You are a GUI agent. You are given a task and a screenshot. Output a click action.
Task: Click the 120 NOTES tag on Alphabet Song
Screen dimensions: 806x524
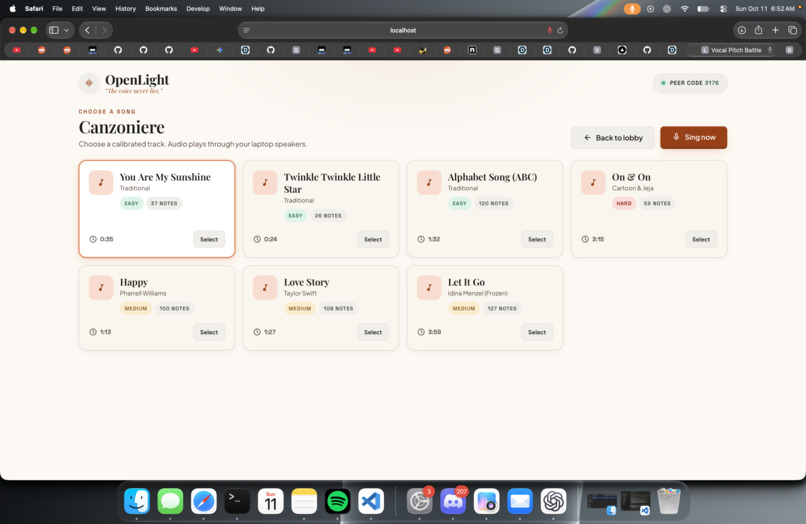(x=493, y=203)
